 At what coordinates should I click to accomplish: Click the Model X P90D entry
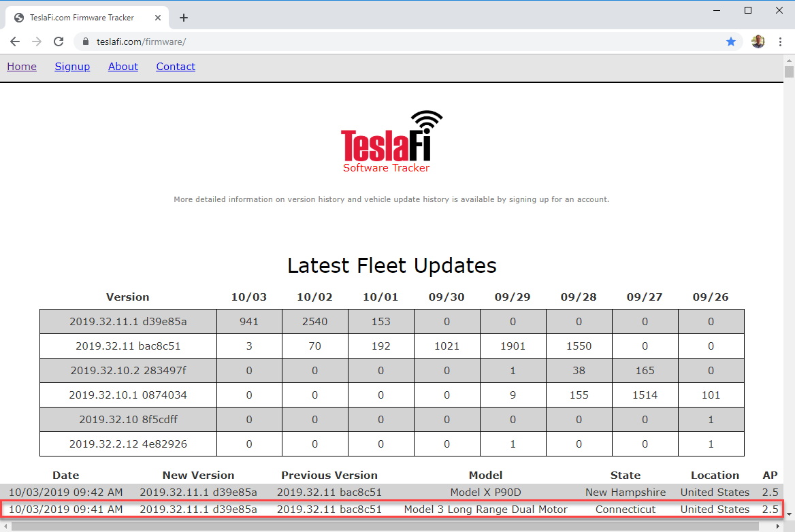(486, 493)
